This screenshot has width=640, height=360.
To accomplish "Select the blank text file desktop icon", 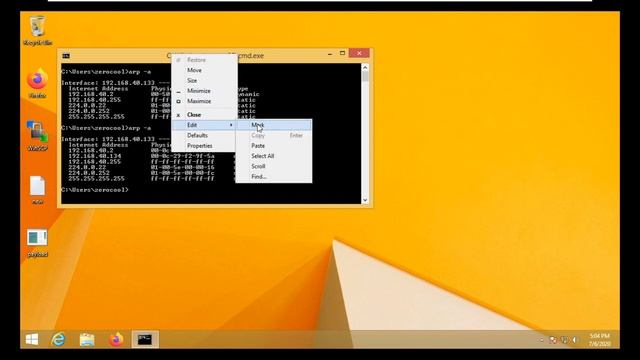I will click(38, 190).
